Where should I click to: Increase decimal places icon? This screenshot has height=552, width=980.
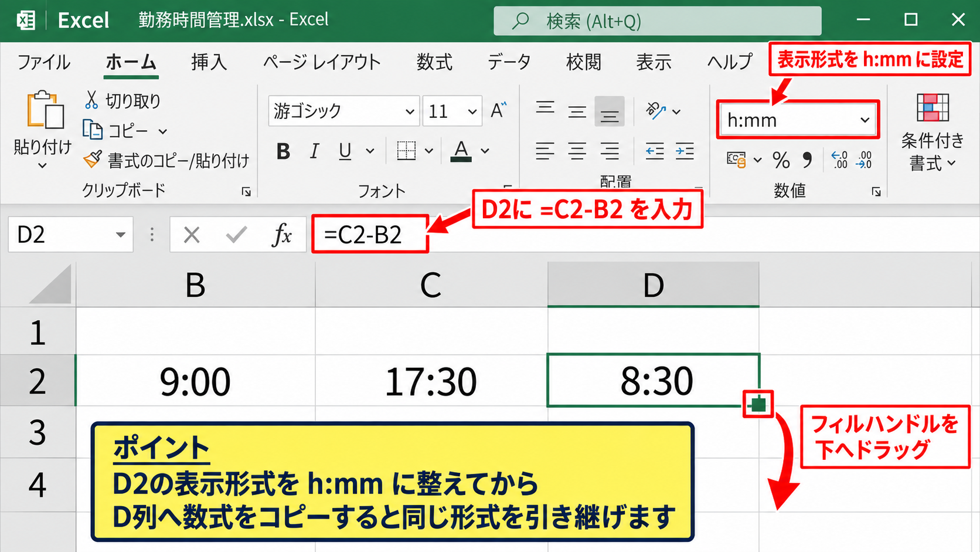839,160
